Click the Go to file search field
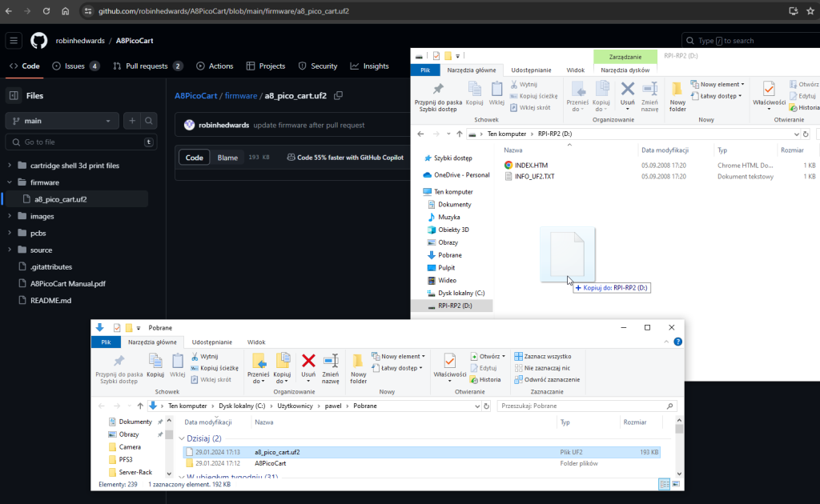The width and height of the screenshot is (820, 504). pos(81,142)
